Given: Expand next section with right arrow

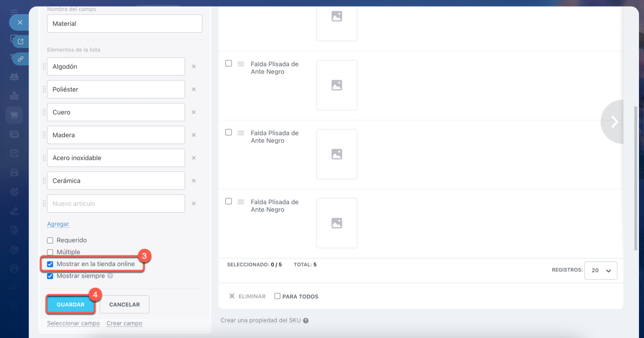Looking at the screenshot, I should (x=614, y=122).
